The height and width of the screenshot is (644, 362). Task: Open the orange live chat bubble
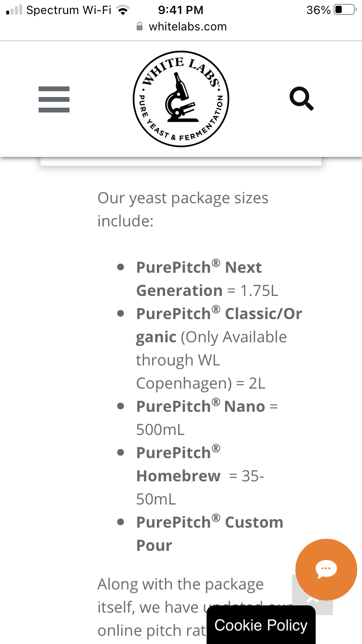[326, 569]
